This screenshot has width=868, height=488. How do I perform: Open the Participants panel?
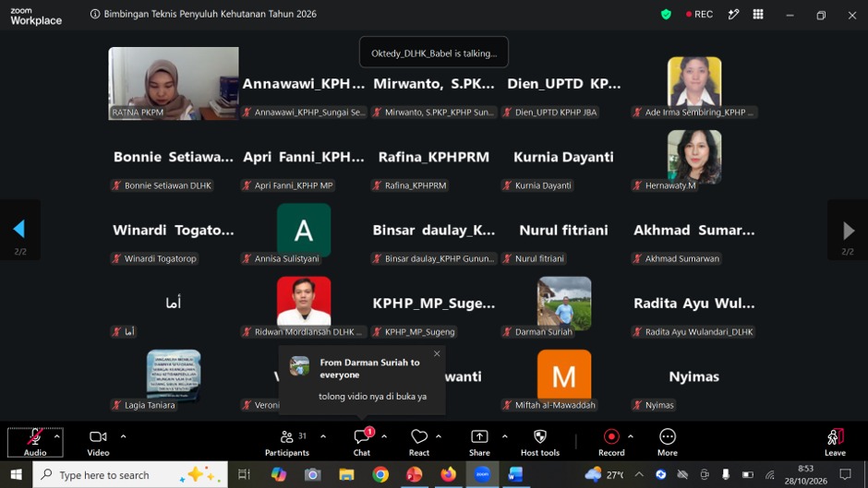tap(287, 443)
